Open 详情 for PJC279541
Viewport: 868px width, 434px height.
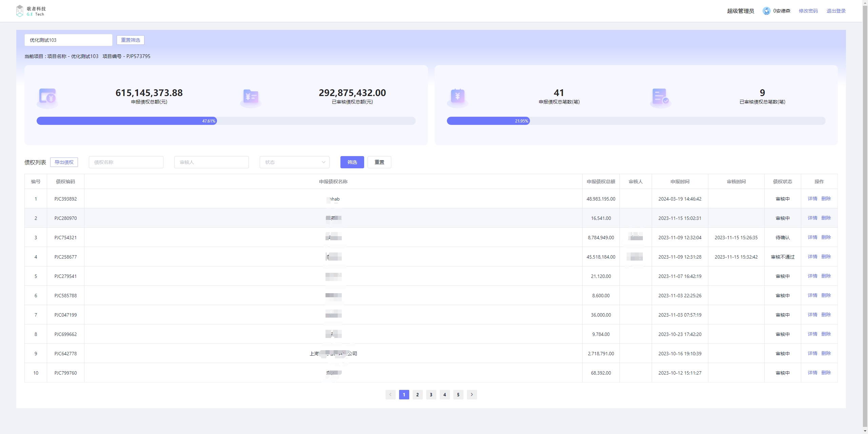(812, 276)
